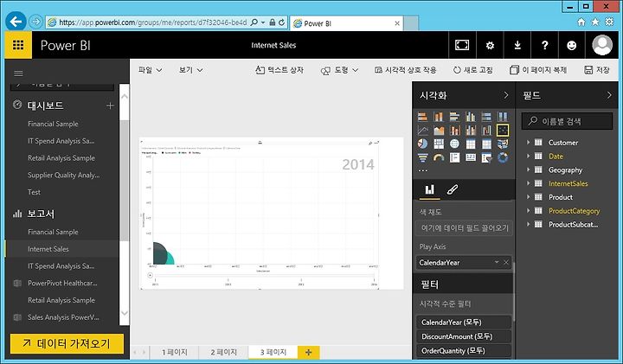The height and width of the screenshot is (364, 623).
Task: Open CalendarYear (모두) filter card
Action: (x=464, y=322)
